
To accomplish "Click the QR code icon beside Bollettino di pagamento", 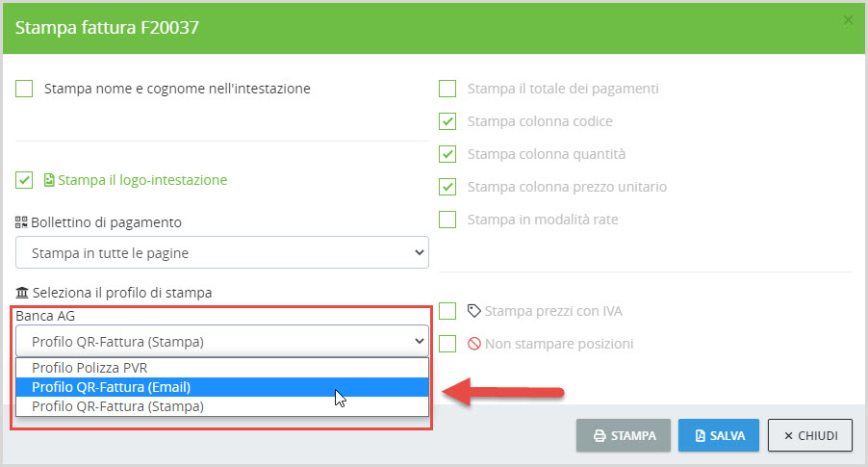I will coord(22,222).
